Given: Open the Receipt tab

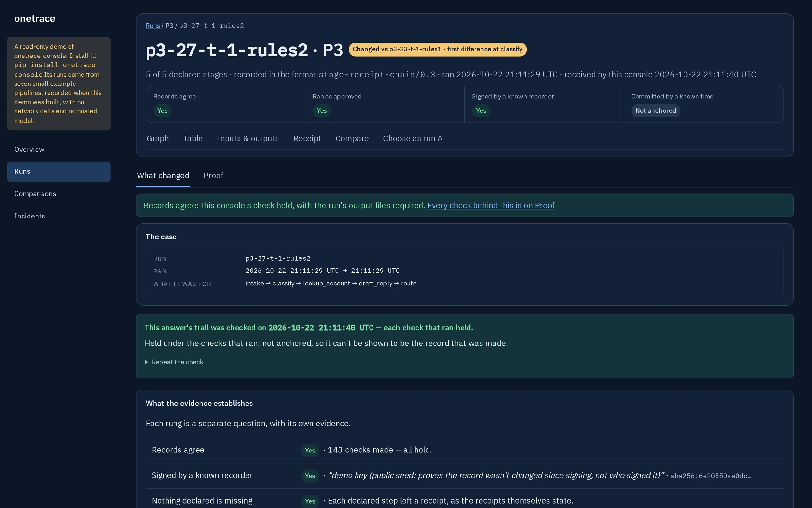Looking at the screenshot, I should [x=307, y=138].
